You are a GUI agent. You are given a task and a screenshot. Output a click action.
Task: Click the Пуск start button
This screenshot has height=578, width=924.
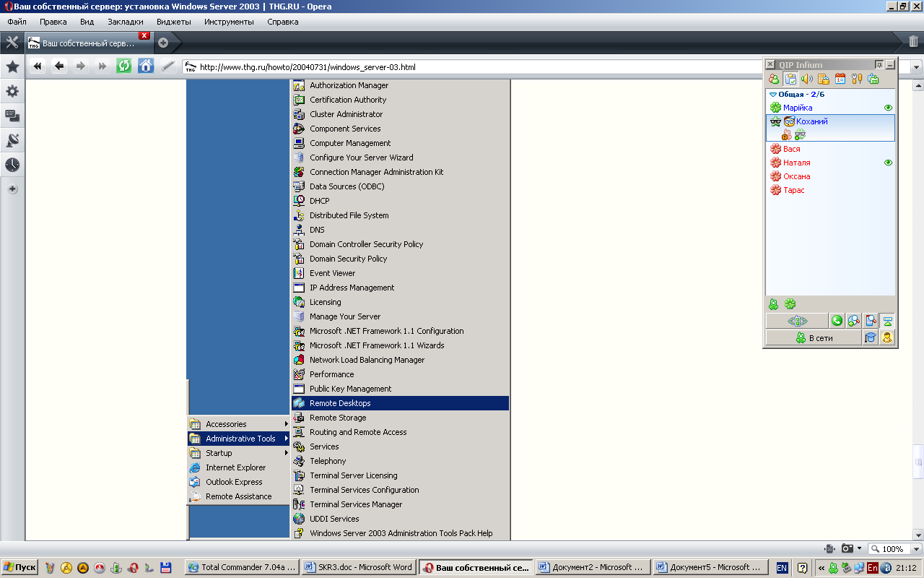click(19, 567)
